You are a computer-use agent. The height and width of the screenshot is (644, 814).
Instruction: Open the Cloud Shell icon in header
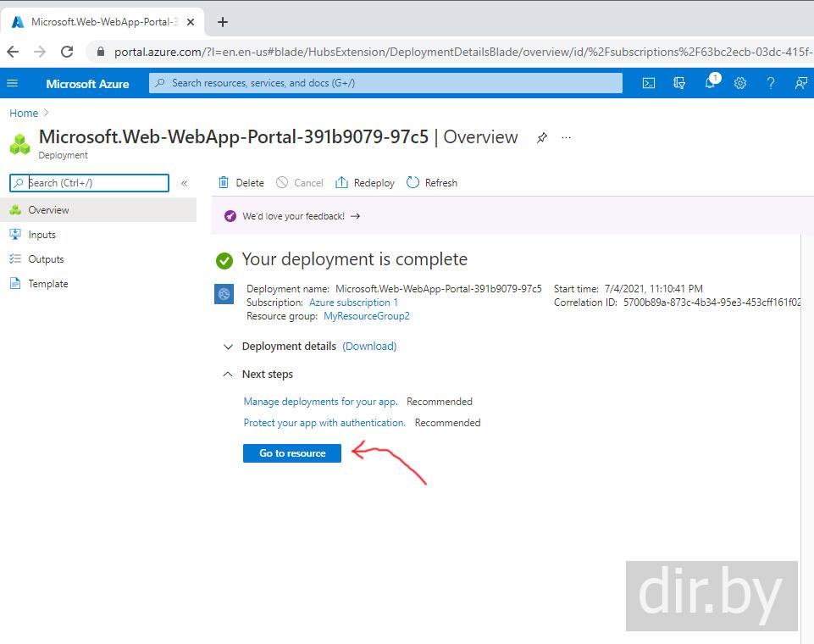point(648,83)
